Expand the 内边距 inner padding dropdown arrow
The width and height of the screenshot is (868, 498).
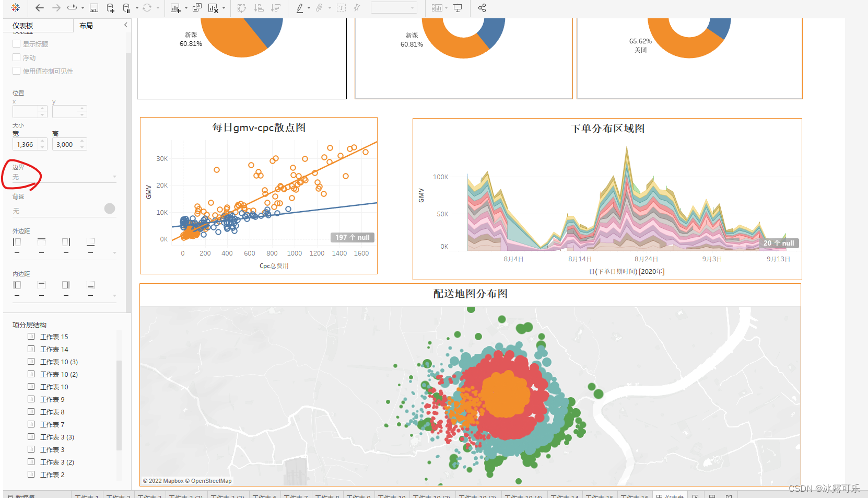[x=114, y=296]
